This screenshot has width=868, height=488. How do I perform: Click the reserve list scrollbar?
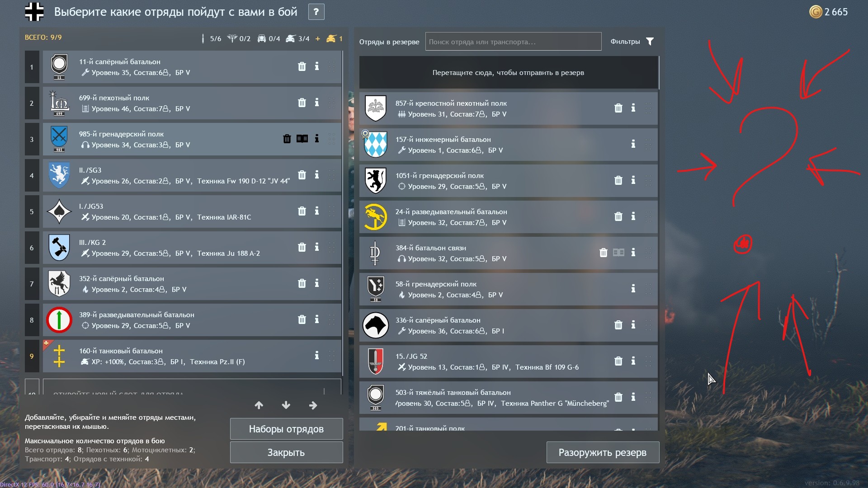tap(659, 73)
